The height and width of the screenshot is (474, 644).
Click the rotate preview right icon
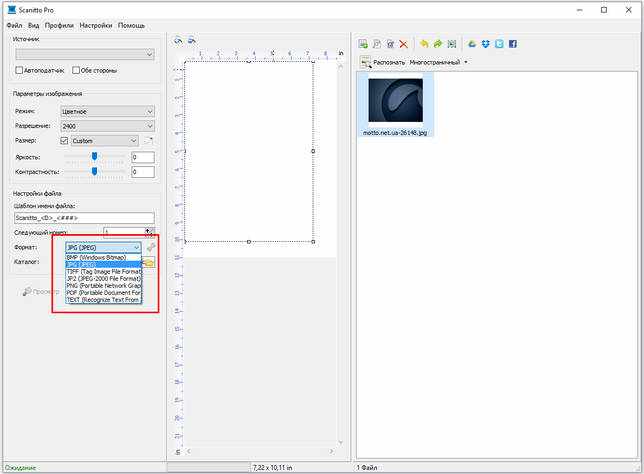(x=191, y=40)
